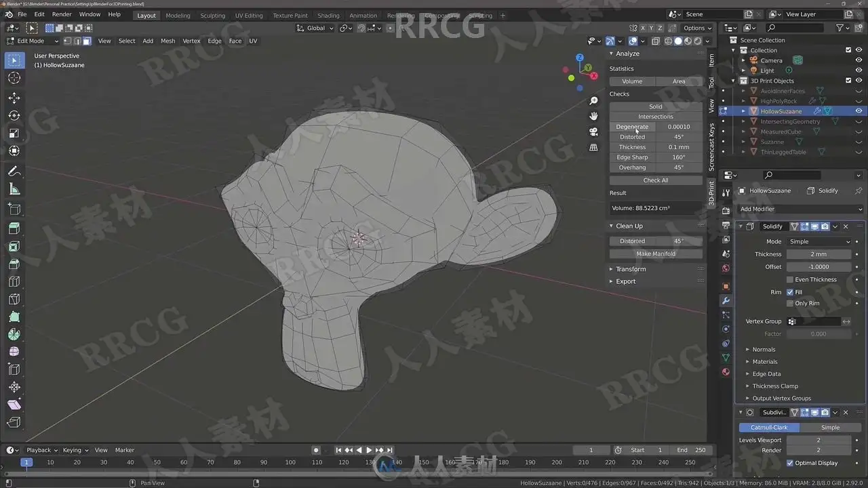Toggle camera view gizmo icon

click(593, 131)
